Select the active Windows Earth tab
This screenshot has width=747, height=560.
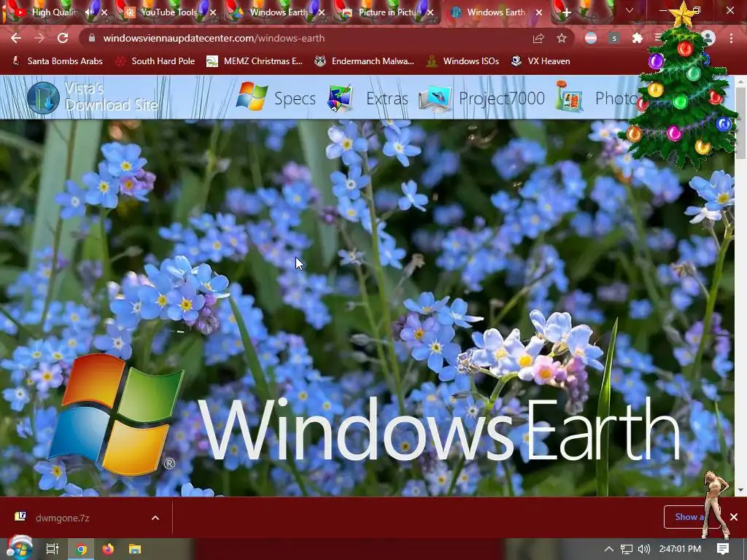(x=495, y=12)
